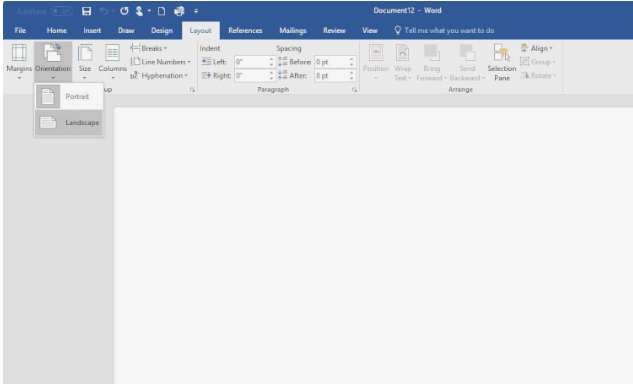Click the Save icon in quick access toolbar
The height and width of the screenshot is (384, 633).
[86, 11]
